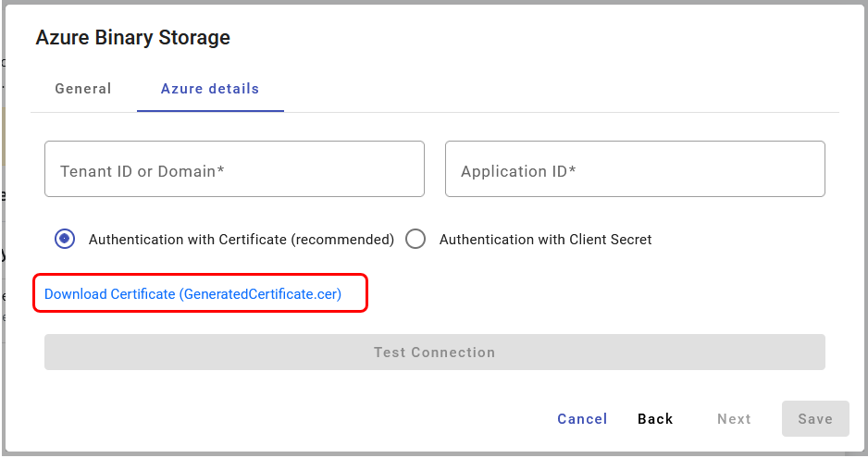Click the filled circle of the Certificate option
The width and height of the screenshot is (868, 458).
coord(65,239)
